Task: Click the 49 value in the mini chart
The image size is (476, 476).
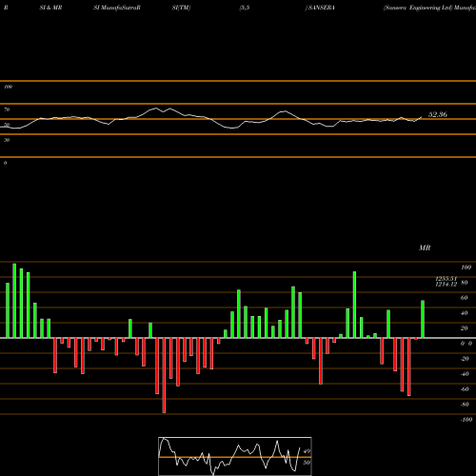Action: tap(307, 451)
